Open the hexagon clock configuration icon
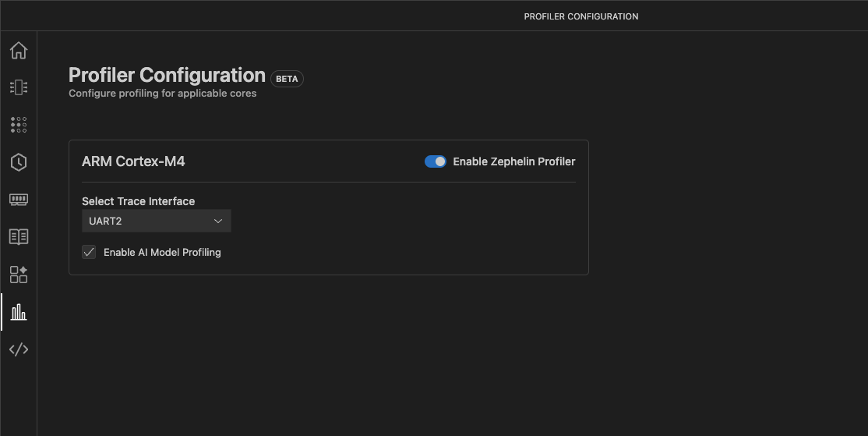The width and height of the screenshot is (868, 436). pyautogui.click(x=19, y=162)
